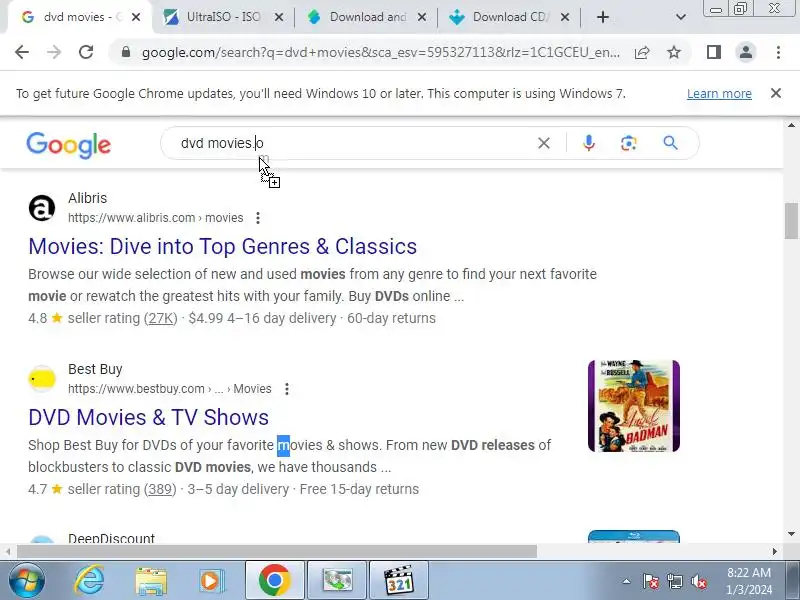
Task: Click the vertical scrollbar down arrow
Action: coord(791,534)
